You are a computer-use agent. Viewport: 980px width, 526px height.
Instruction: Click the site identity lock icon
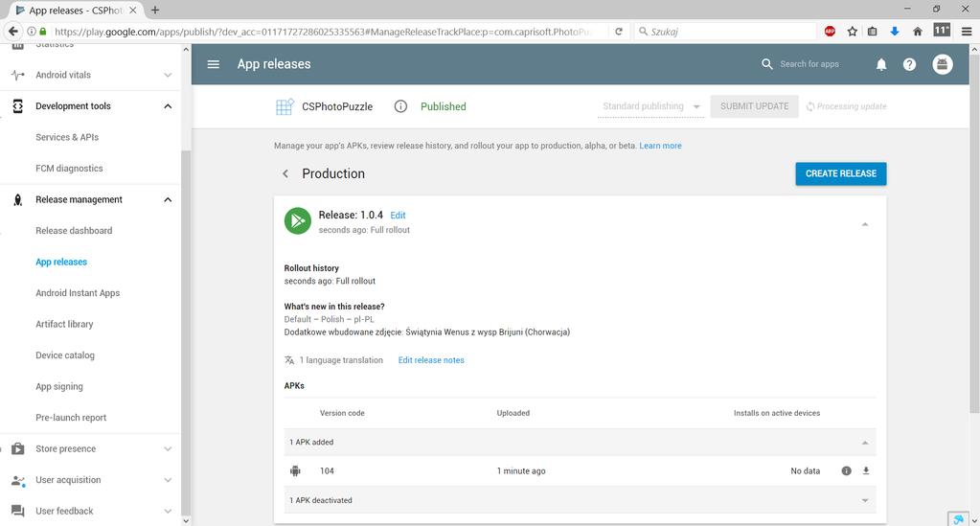point(42,32)
